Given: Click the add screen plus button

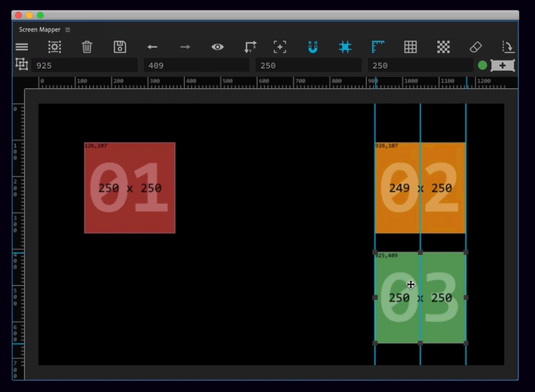Looking at the screenshot, I should tap(503, 65).
